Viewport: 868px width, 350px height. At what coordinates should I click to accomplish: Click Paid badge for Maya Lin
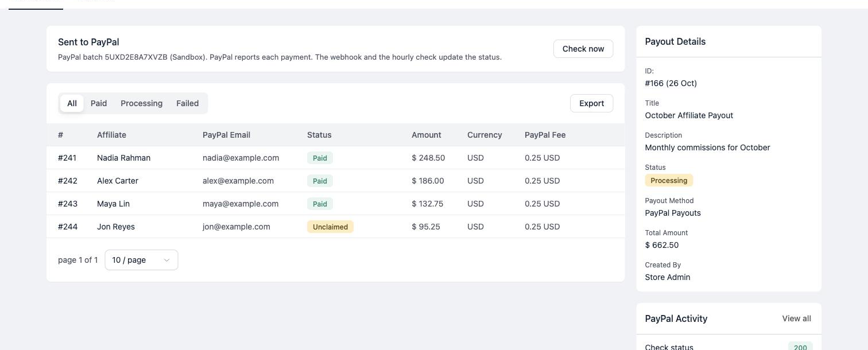point(320,204)
